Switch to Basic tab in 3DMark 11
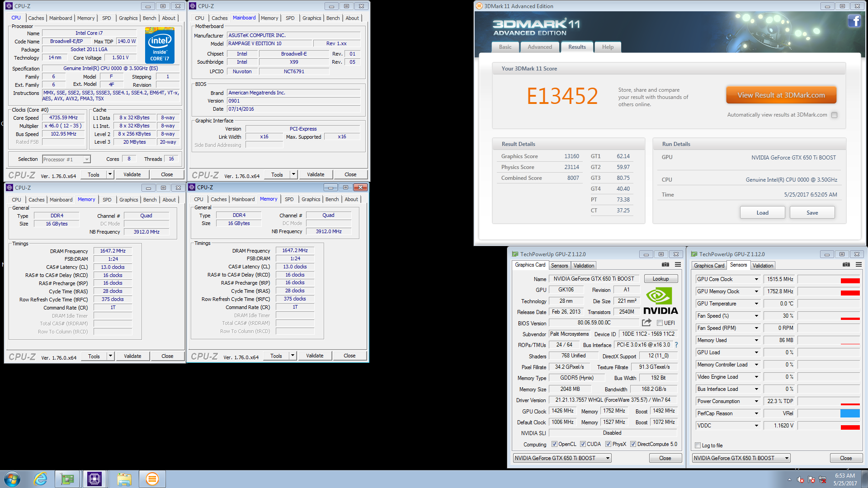This screenshot has width=868, height=488. (x=505, y=47)
